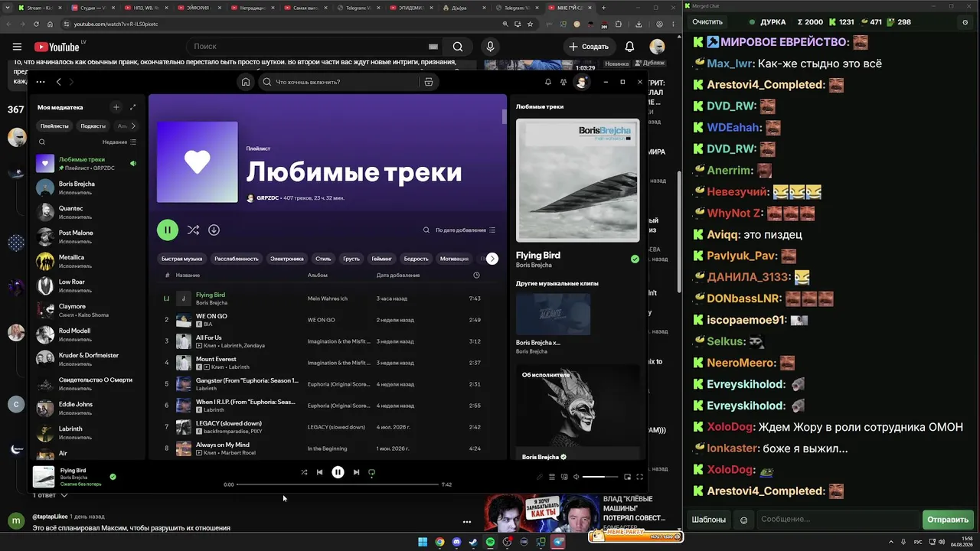Open the emoji picker in the chat
Viewport: 980px width, 551px height.
[x=743, y=520]
